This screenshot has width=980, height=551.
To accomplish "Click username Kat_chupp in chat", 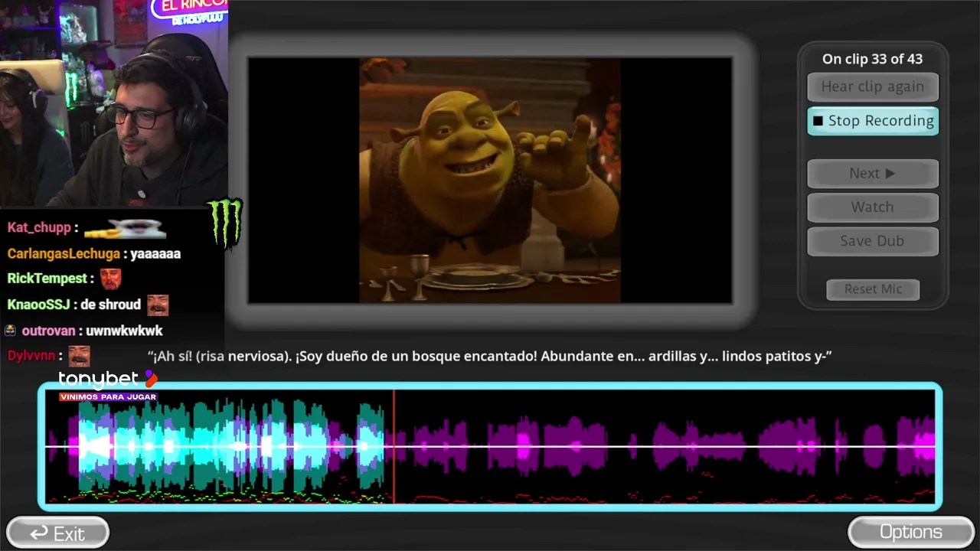I will (39, 227).
